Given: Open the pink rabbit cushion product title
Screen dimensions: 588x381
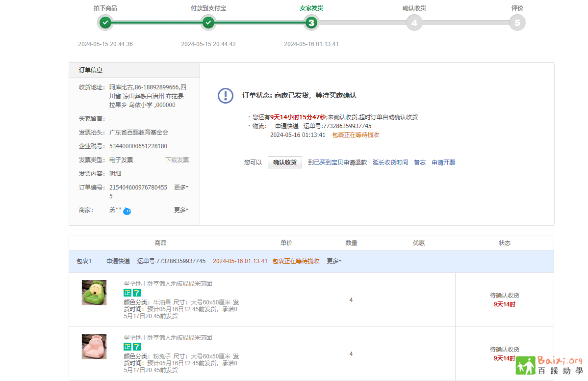Looking at the screenshot, I should [x=168, y=338].
